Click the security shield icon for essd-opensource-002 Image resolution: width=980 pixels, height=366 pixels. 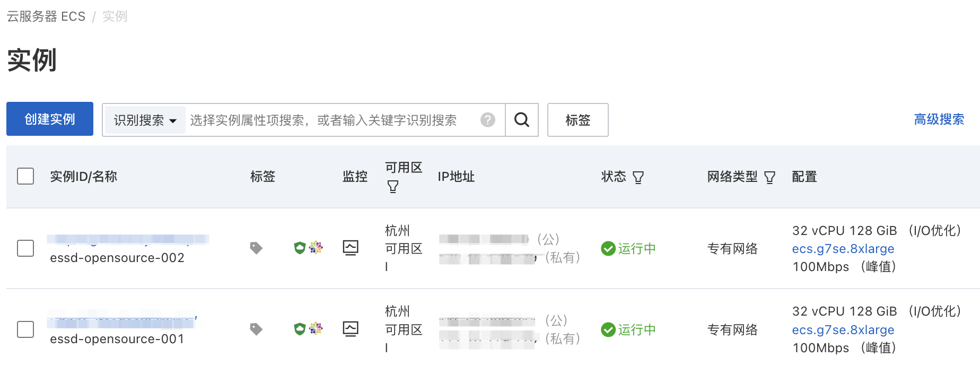tap(299, 248)
